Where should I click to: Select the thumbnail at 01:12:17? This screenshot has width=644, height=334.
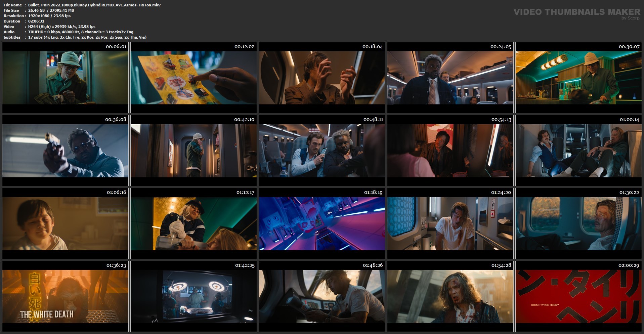point(194,223)
